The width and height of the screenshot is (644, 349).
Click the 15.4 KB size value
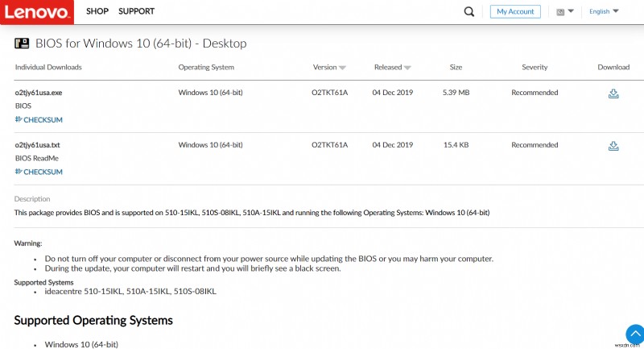tap(456, 145)
